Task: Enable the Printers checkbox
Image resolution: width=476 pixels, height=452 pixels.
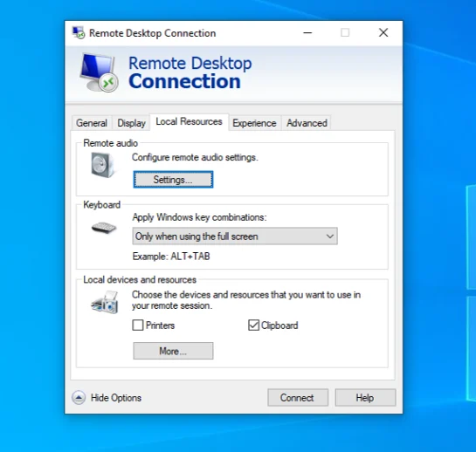Action: pos(138,325)
